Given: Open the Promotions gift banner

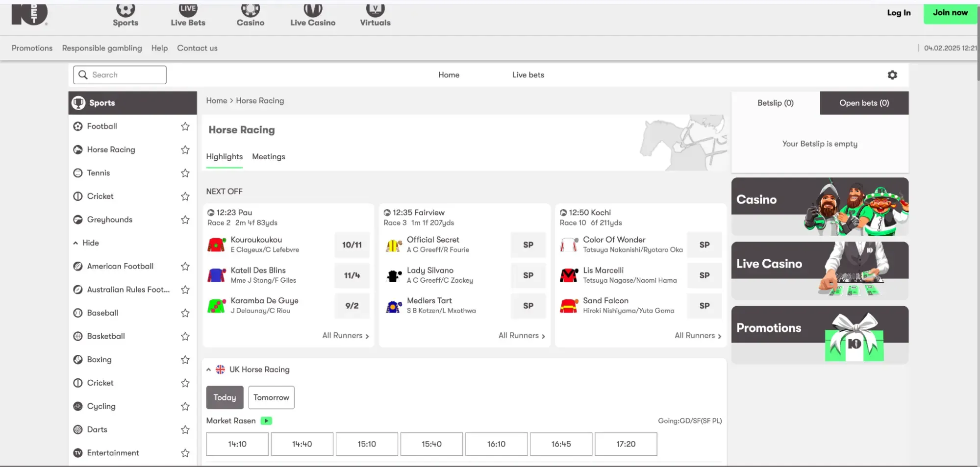Looking at the screenshot, I should tap(820, 335).
